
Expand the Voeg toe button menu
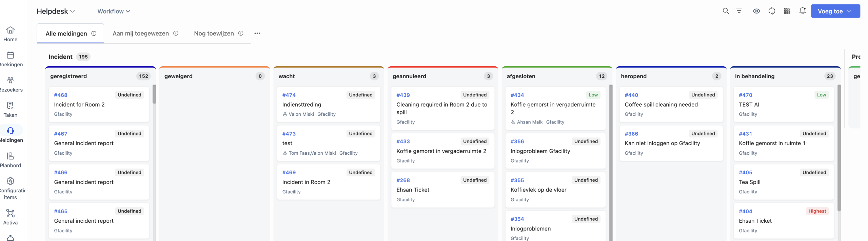(835, 11)
